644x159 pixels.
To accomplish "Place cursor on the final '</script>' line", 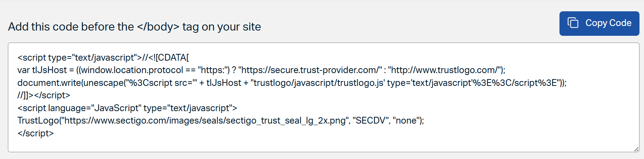I will (36, 133).
